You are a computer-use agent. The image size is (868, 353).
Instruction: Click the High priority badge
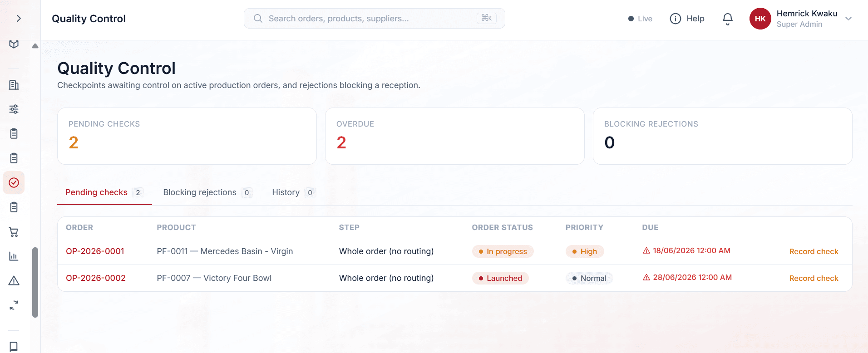click(585, 251)
